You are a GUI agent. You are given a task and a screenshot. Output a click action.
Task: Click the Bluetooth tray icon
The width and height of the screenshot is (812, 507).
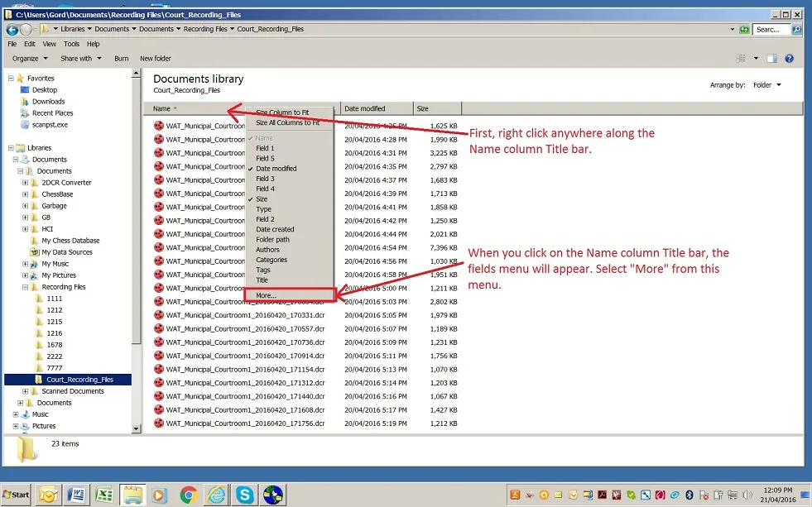689,495
